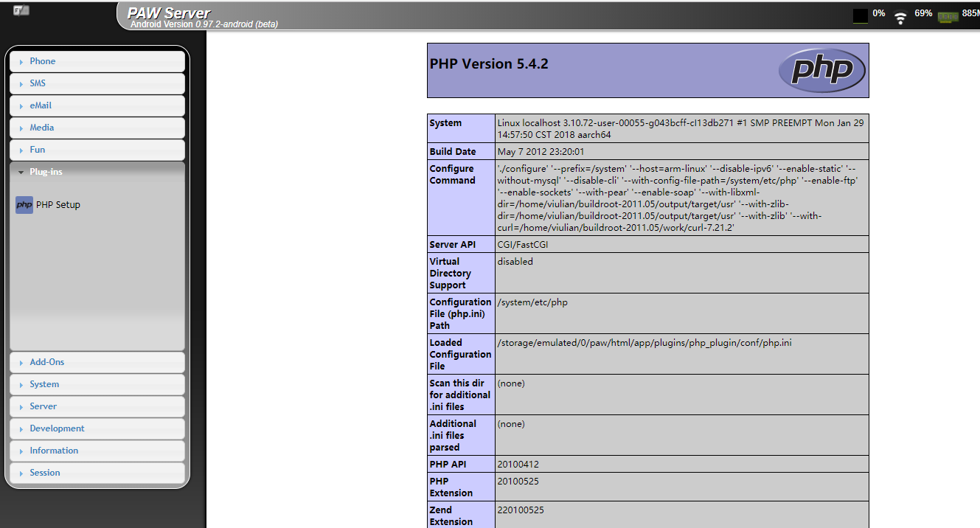
Task: Open the SMS menu
Action: [38, 83]
